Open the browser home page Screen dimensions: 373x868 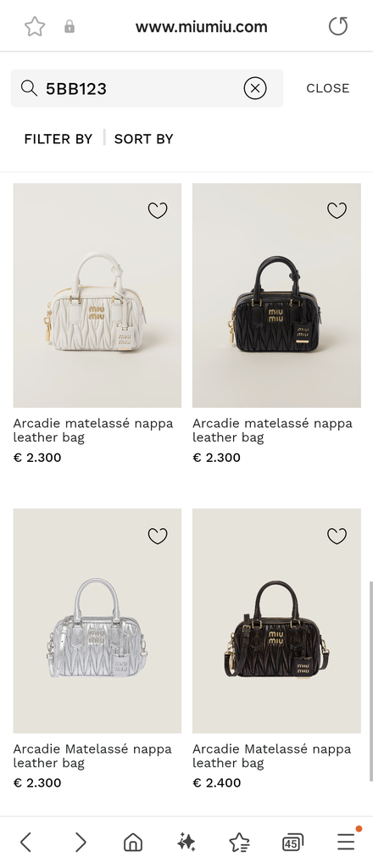click(133, 843)
